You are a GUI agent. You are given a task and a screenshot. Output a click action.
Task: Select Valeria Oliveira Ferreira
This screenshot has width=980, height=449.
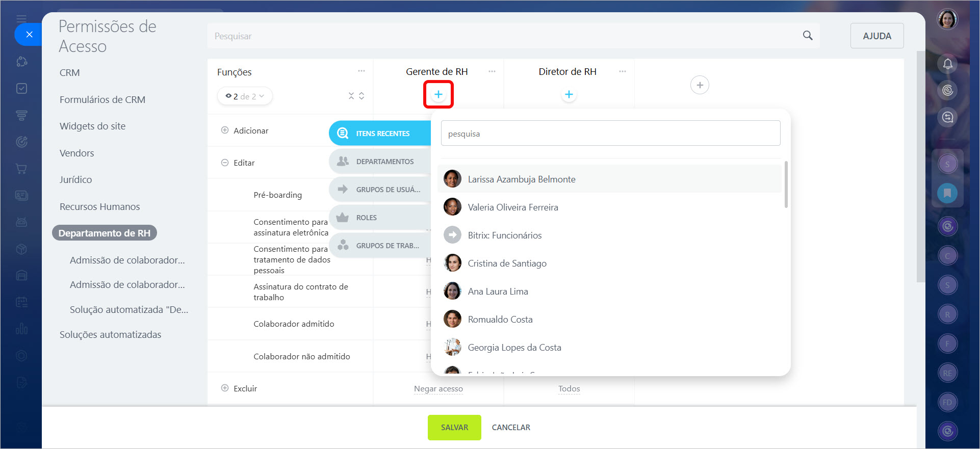click(609, 207)
